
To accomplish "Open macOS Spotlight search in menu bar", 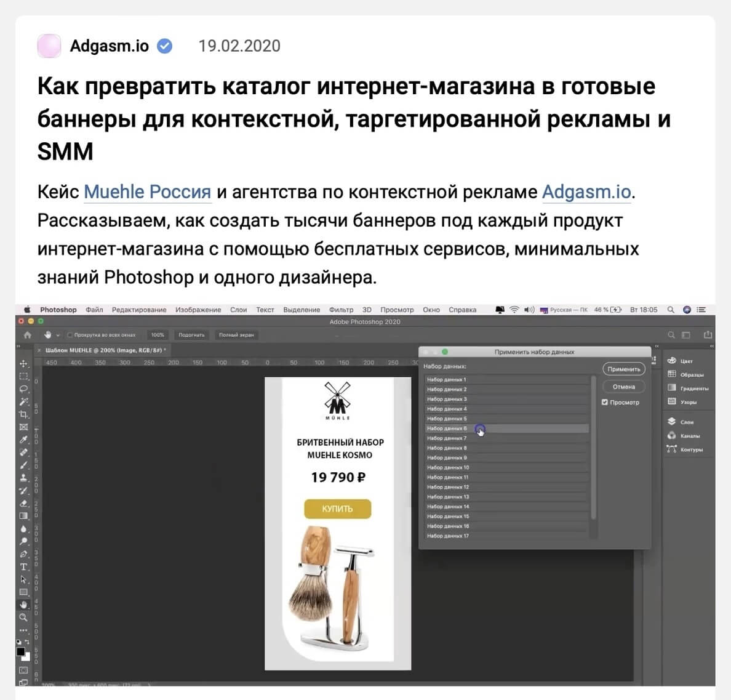I will (x=671, y=310).
